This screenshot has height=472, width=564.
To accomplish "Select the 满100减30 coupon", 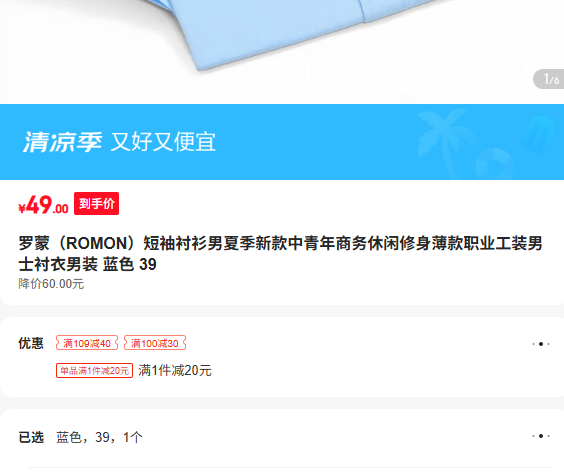I will 155,343.
